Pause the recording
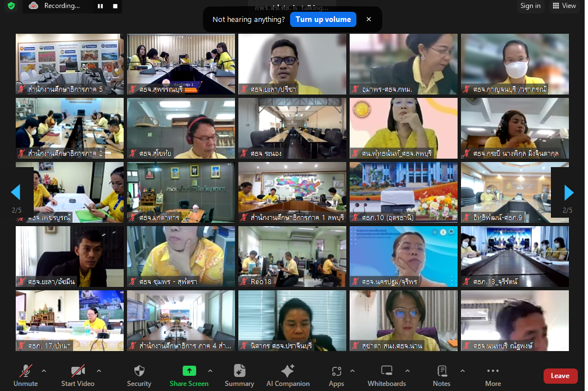This screenshot has height=391, width=588. coord(101,6)
